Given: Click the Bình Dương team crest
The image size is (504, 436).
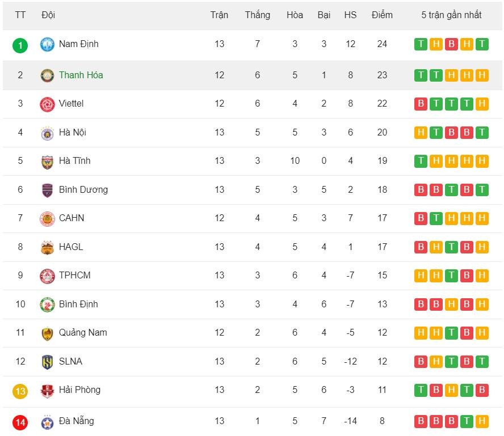Looking at the screenshot, I should click(47, 190).
